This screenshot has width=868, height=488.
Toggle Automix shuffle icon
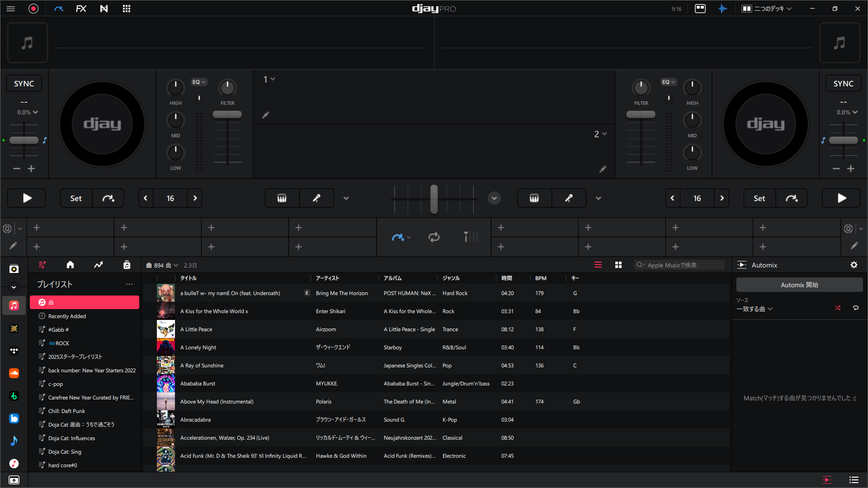point(838,308)
